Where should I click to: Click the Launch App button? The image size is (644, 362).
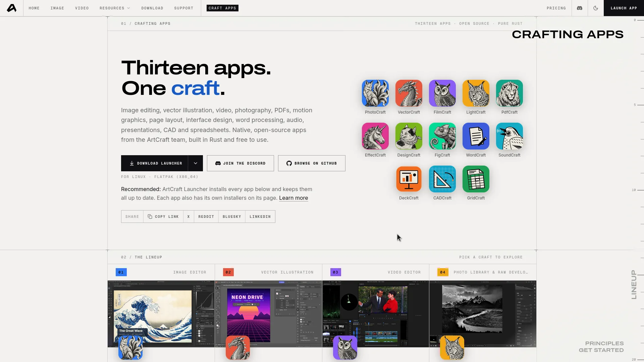point(624,8)
